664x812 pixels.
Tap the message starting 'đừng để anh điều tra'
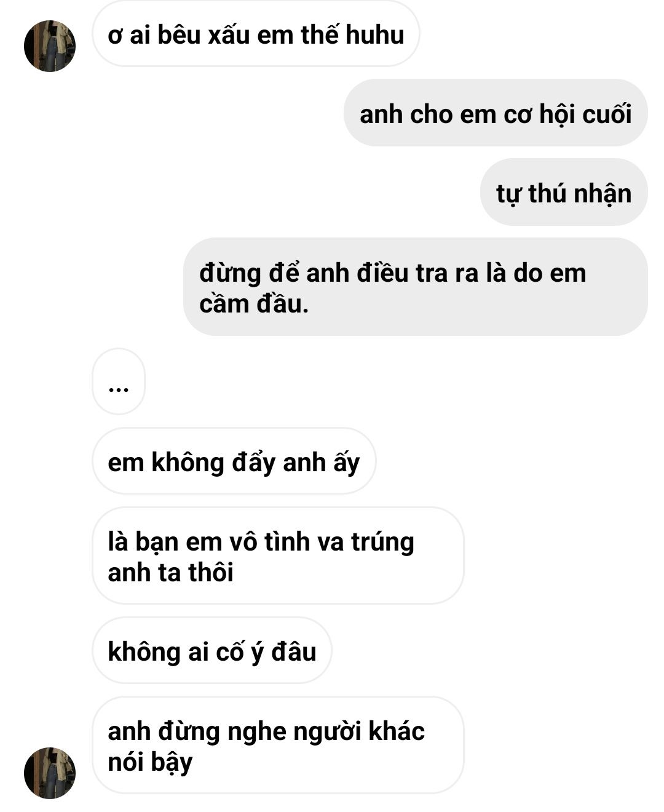[416, 287]
